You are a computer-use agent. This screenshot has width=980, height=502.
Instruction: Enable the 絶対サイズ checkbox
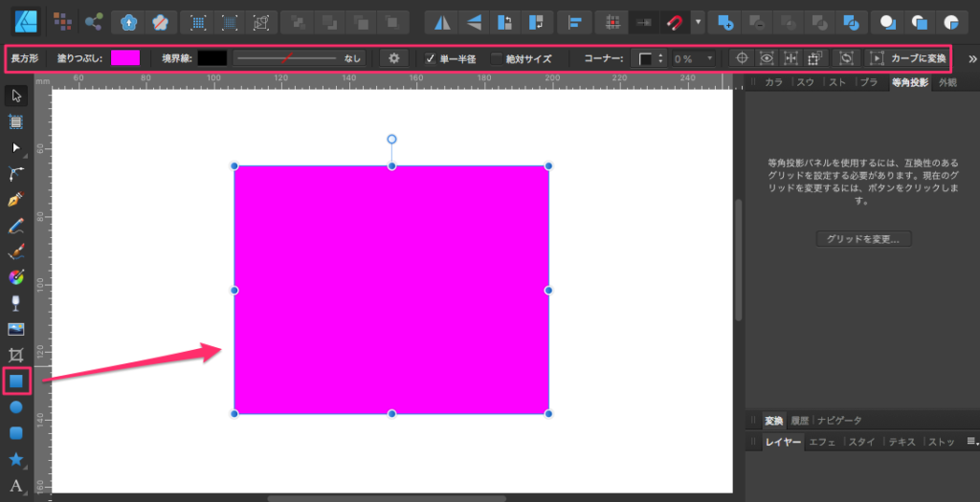[496, 58]
